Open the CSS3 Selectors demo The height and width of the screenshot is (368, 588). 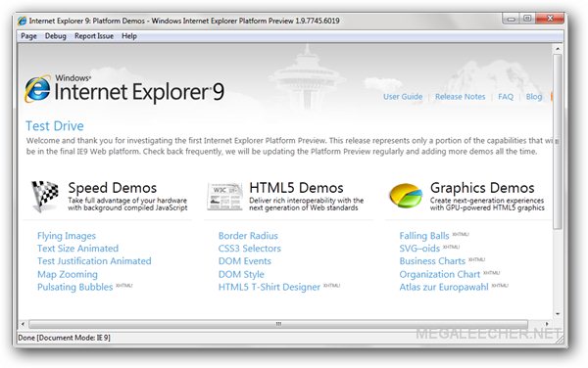click(x=249, y=249)
